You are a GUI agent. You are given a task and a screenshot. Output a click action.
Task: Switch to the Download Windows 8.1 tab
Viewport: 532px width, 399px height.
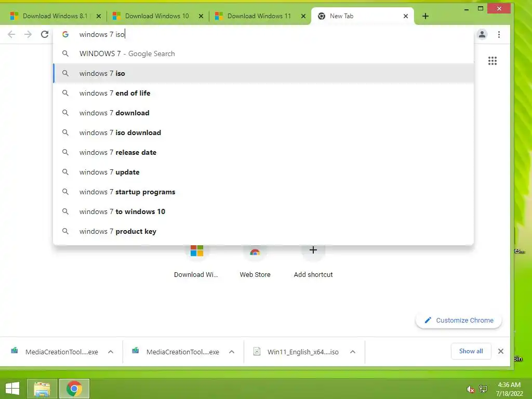(55, 16)
